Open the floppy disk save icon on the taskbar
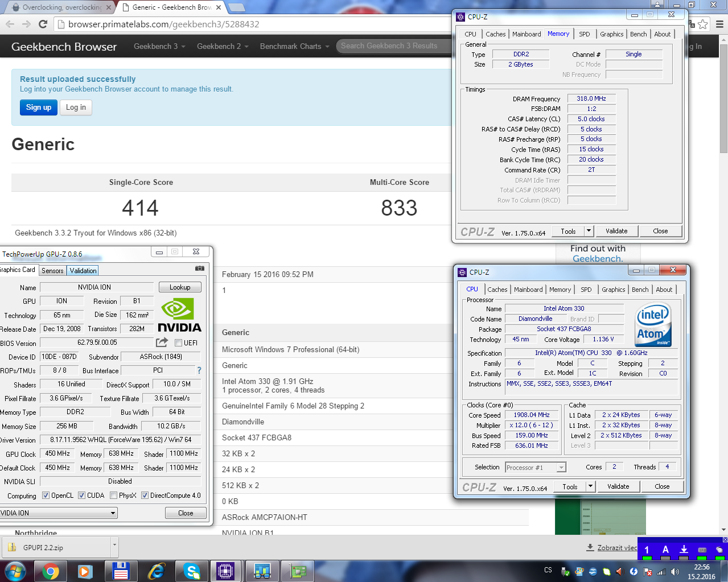Screen dimensions: 728x582 point(121,571)
